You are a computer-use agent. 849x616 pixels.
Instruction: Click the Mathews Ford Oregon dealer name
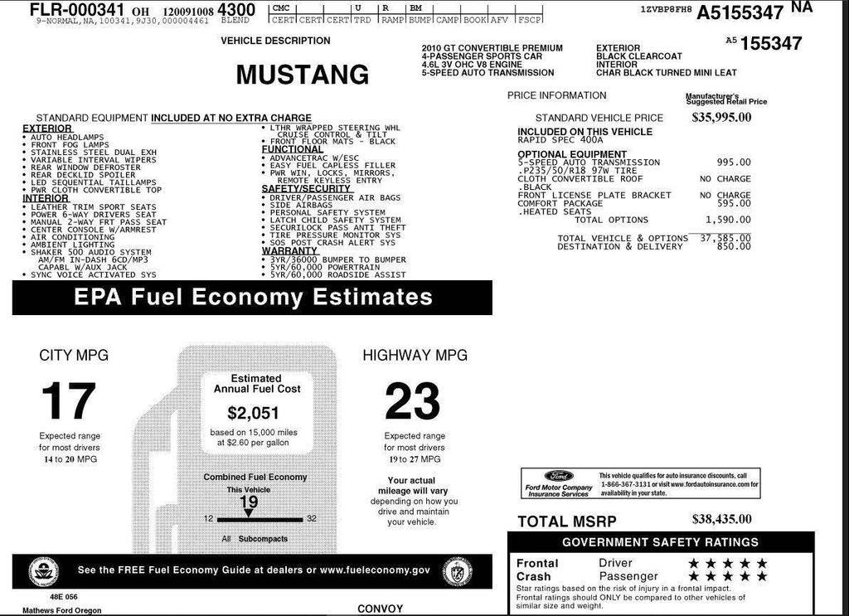pyautogui.click(x=61, y=610)
